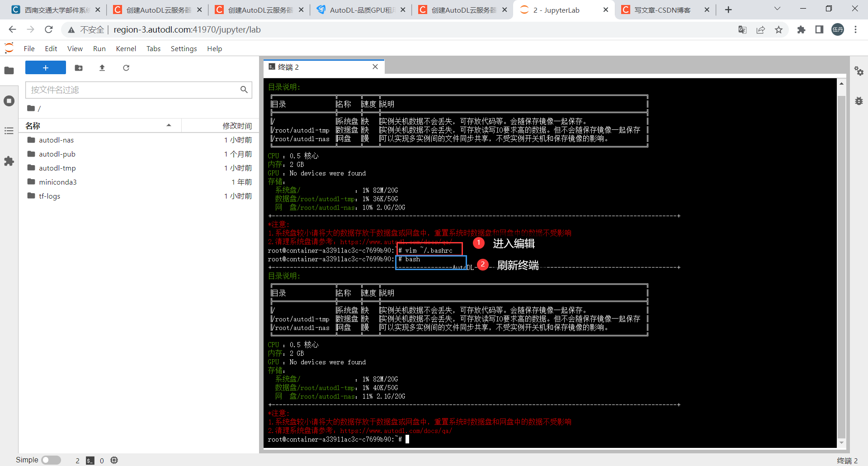Select the autodl-tmp folder

click(139, 168)
